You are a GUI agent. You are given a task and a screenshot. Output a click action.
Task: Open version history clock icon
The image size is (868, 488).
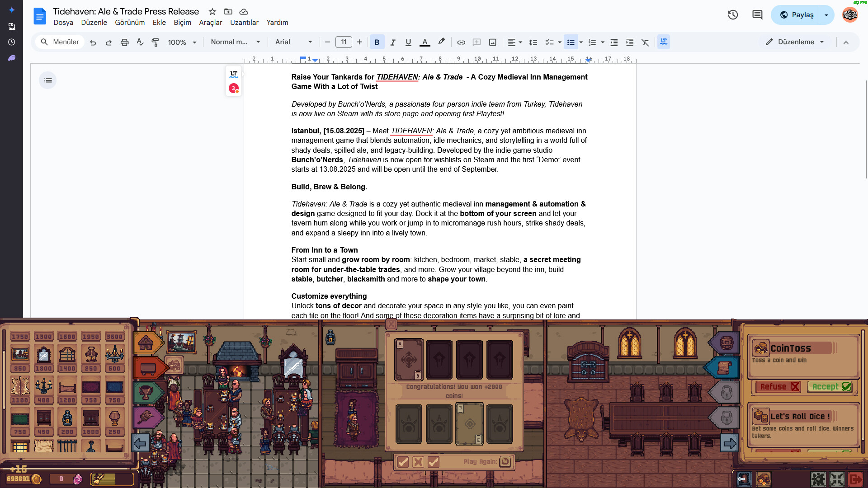pyautogui.click(x=733, y=14)
